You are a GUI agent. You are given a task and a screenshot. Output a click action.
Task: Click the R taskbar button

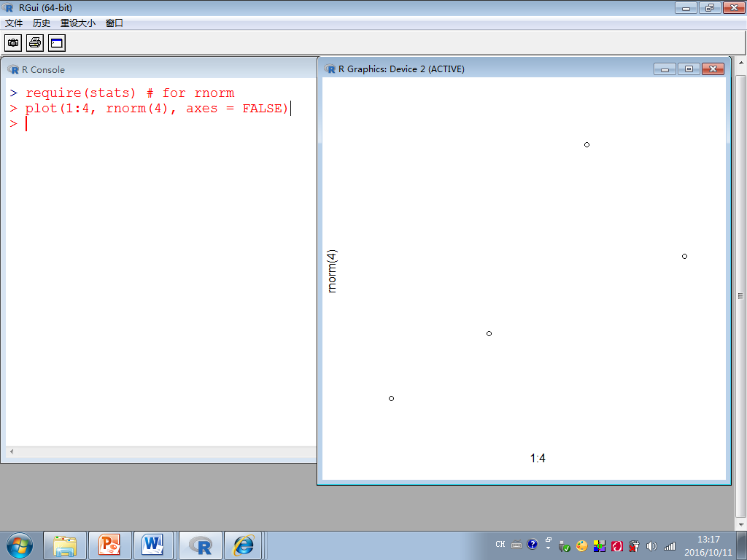[x=201, y=545]
